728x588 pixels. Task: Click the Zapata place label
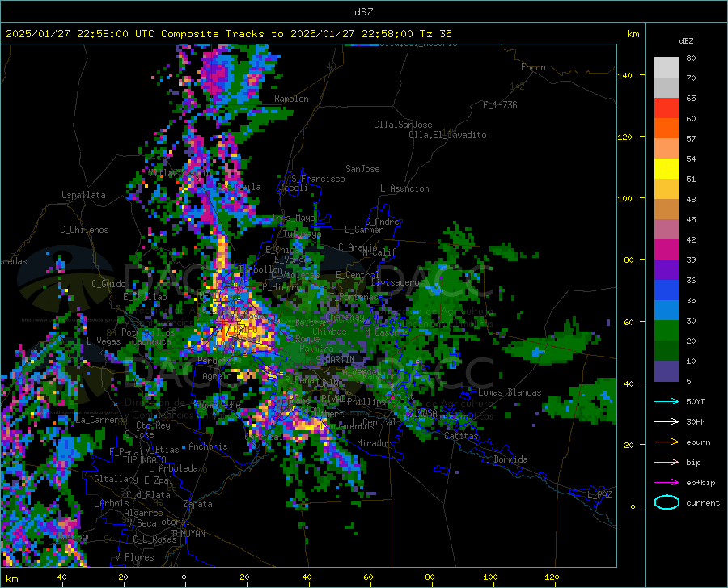pyautogui.click(x=198, y=504)
